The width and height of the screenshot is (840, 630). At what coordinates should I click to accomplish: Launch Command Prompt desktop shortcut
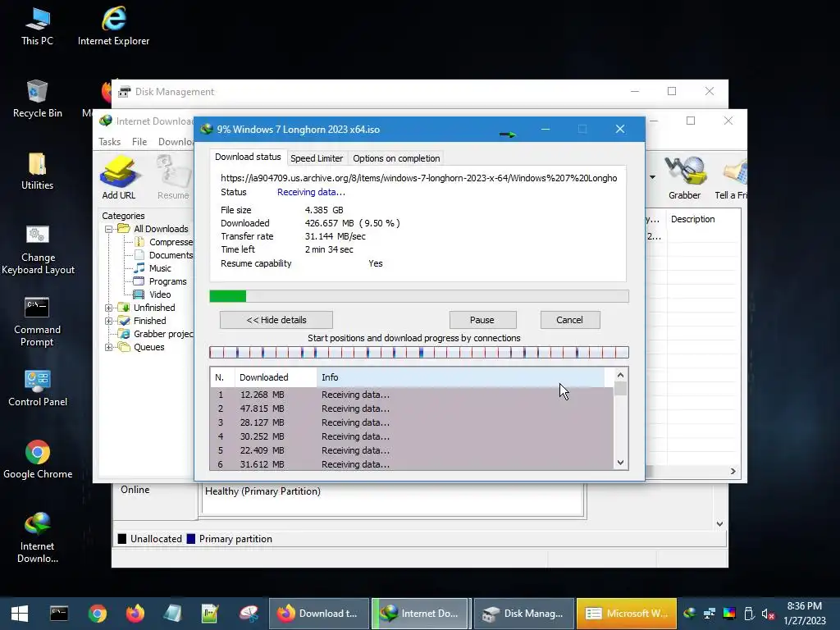(37, 322)
